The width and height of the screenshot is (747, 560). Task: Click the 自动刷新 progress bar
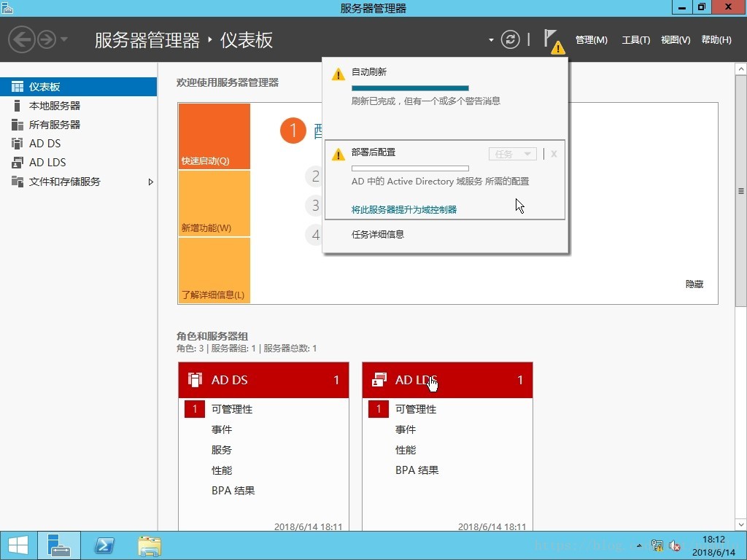tap(410, 88)
